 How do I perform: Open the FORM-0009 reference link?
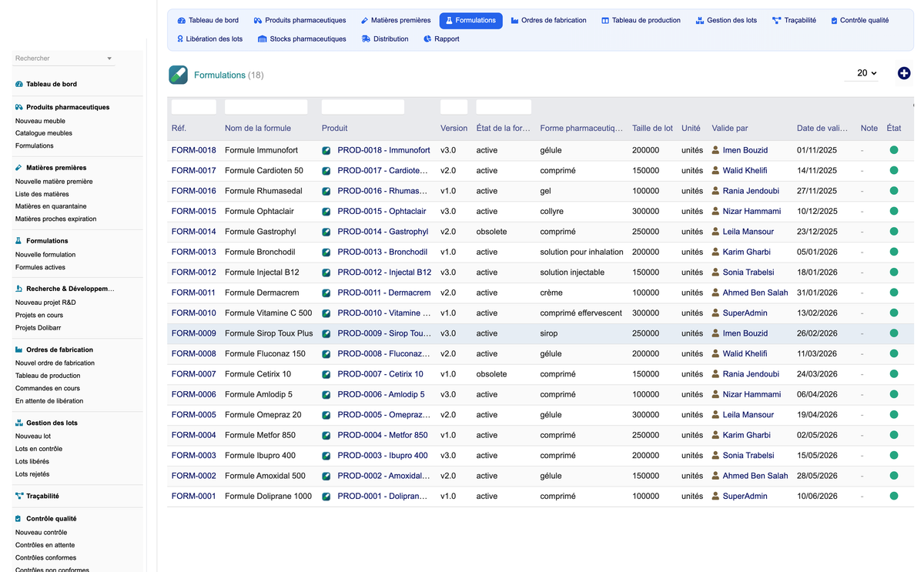[x=193, y=333]
